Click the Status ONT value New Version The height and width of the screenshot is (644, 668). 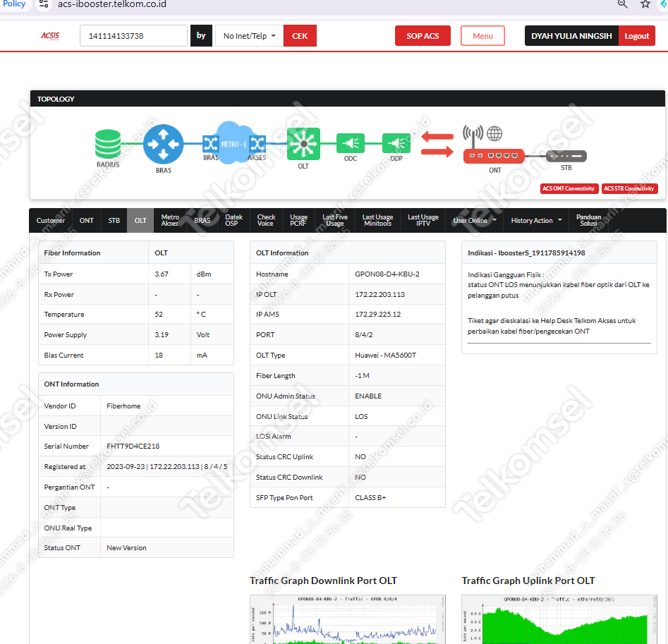pyautogui.click(x=126, y=548)
